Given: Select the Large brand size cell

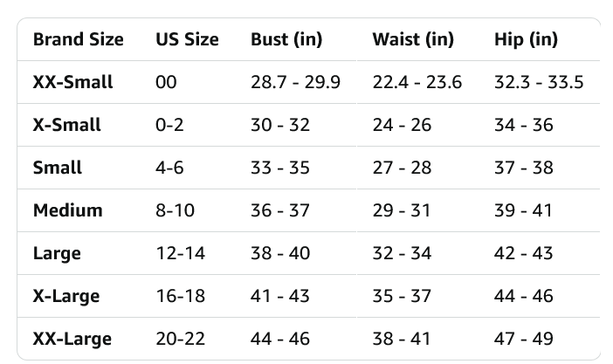Looking at the screenshot, I should 57,253.
